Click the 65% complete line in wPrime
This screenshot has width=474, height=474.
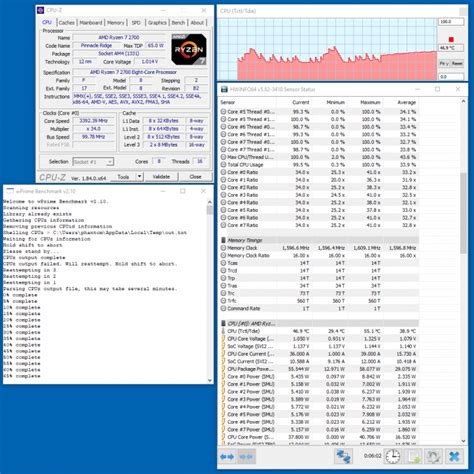[22, 376]
